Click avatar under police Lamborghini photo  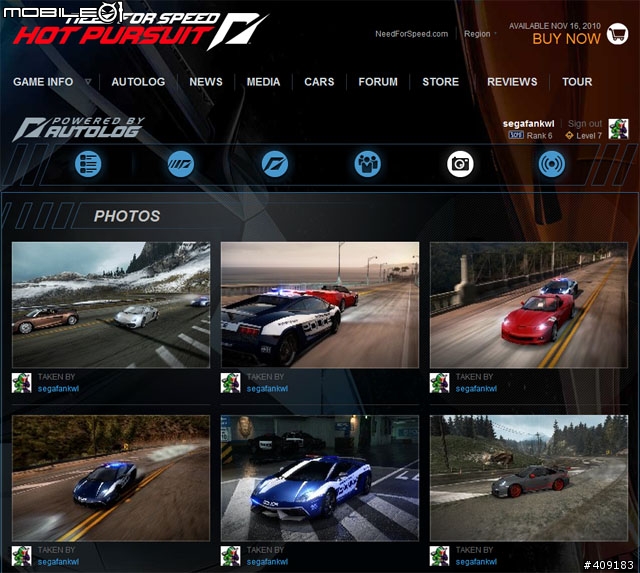tap(231, 383)
